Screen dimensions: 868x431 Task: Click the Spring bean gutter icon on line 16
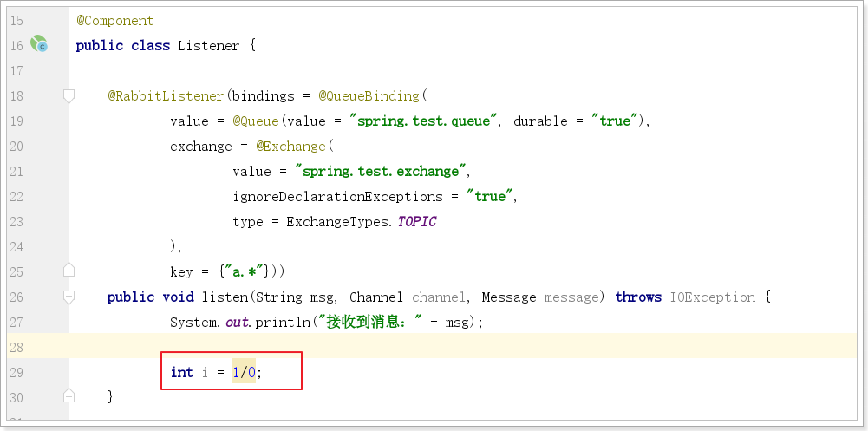point(39,43)
